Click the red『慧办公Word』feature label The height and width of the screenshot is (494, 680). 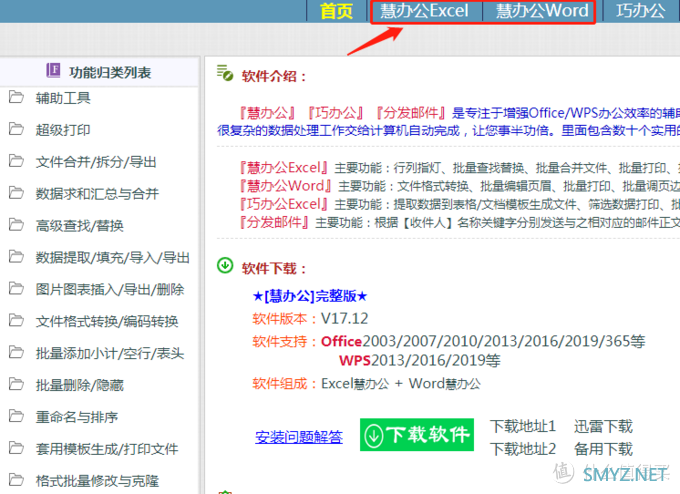coord(286,186)
